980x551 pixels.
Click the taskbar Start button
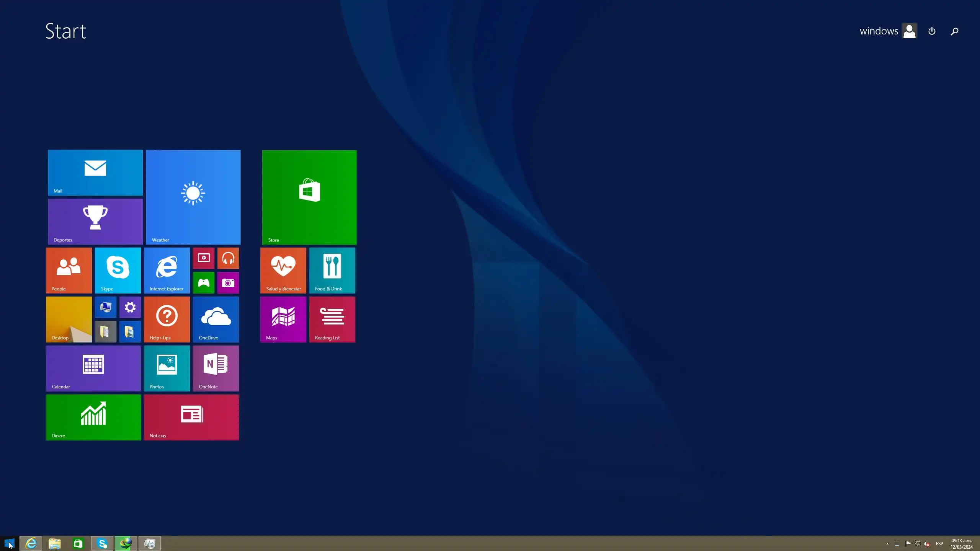(x=9, y=543)
